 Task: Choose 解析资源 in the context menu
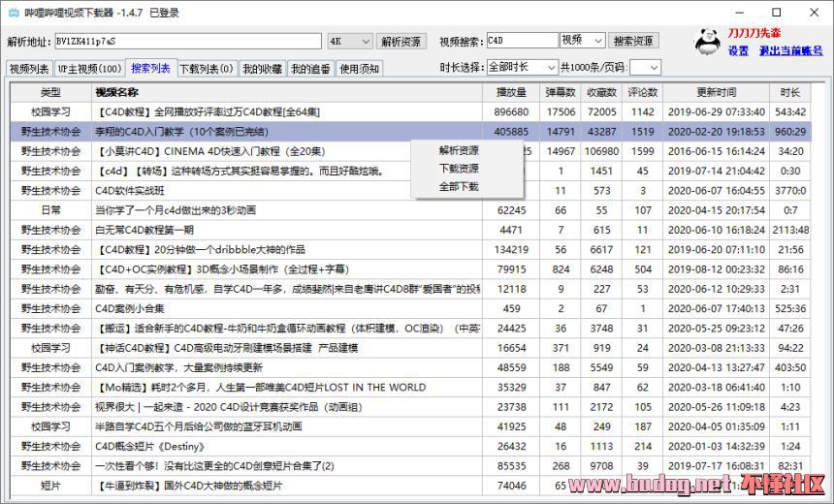pos(459,150)
